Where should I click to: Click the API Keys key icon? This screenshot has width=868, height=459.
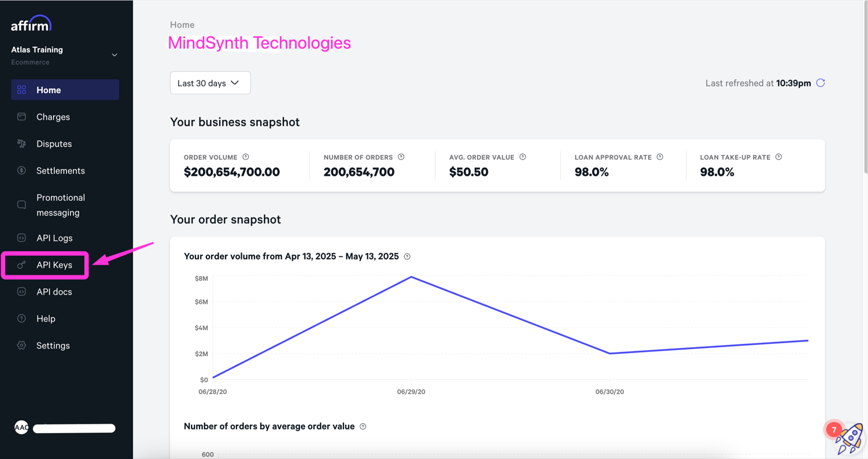[21, 265]
